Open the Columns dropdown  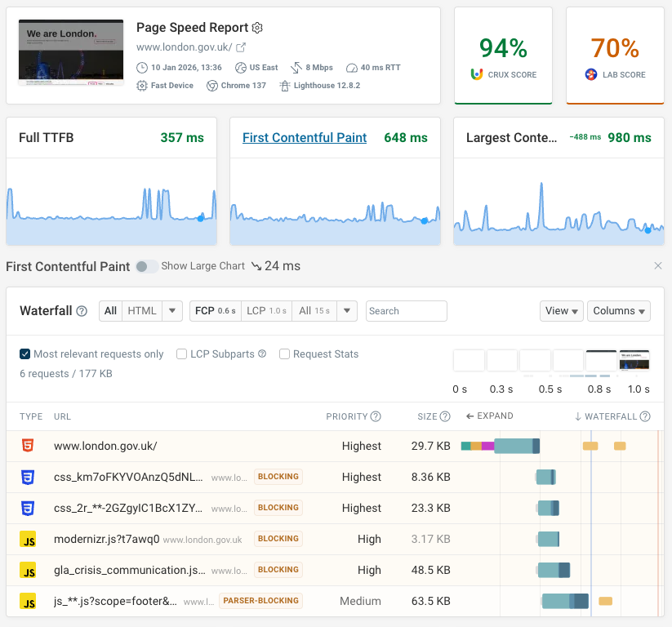click(x=621, y=311)
